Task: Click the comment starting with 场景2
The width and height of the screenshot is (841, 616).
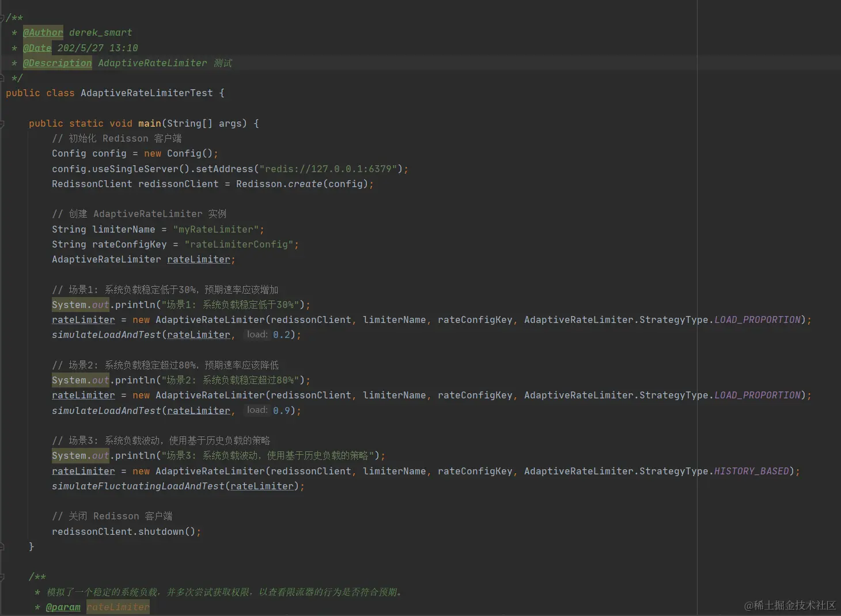Action: (x=165, y=365)
